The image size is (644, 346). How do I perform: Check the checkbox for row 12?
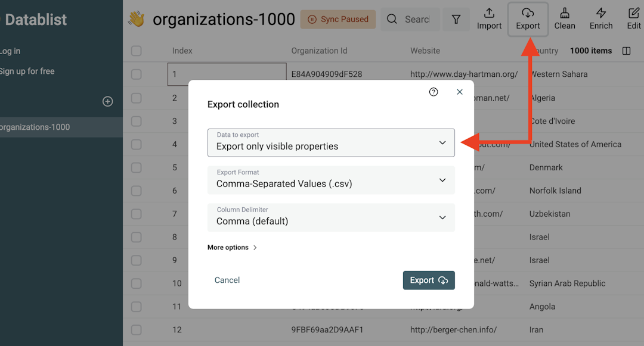tap(136, 329)
